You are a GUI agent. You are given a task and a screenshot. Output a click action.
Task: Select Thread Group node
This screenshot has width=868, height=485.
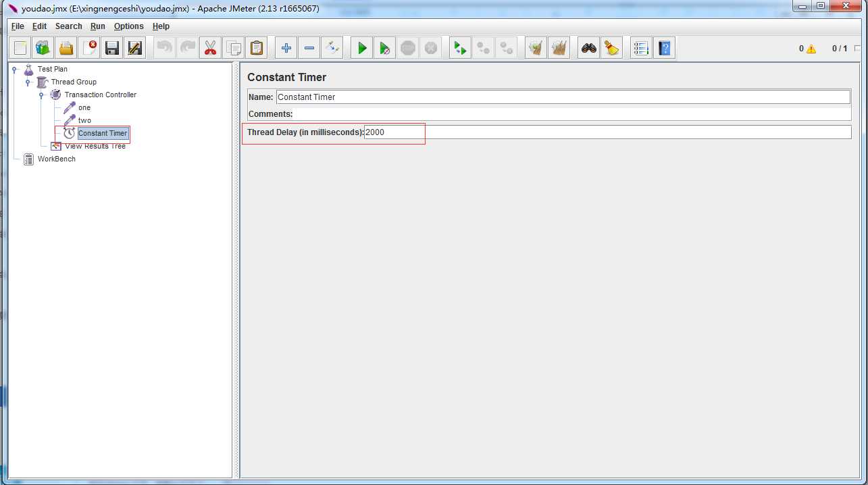point(74,82)
